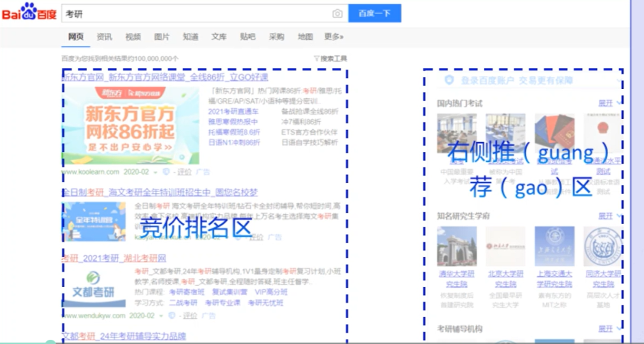Image resolution: width=644 pixels, height=344 pixels.
Task: Expand dropdown arrow beside wendukyw 2020-02
Action: (161, 316)
